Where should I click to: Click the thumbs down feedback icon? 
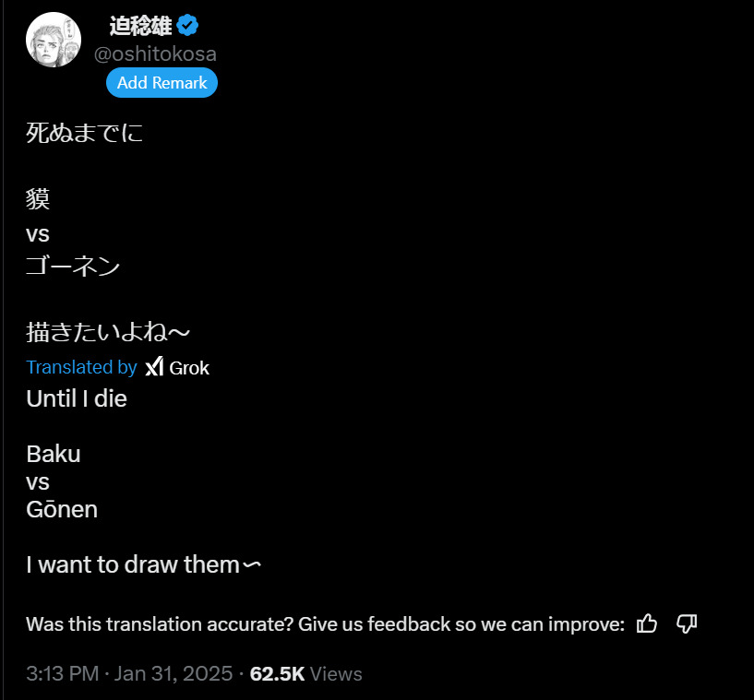[x=686, y=623]
